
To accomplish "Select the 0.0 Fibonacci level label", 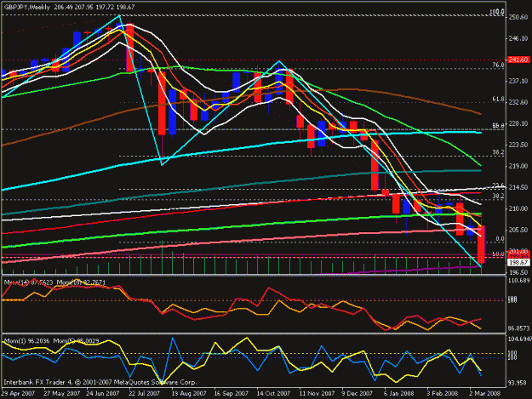I will click(501, 239).
